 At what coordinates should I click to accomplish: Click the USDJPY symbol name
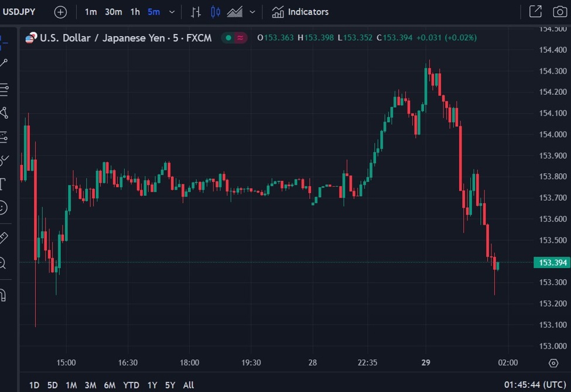coord(19,11)
